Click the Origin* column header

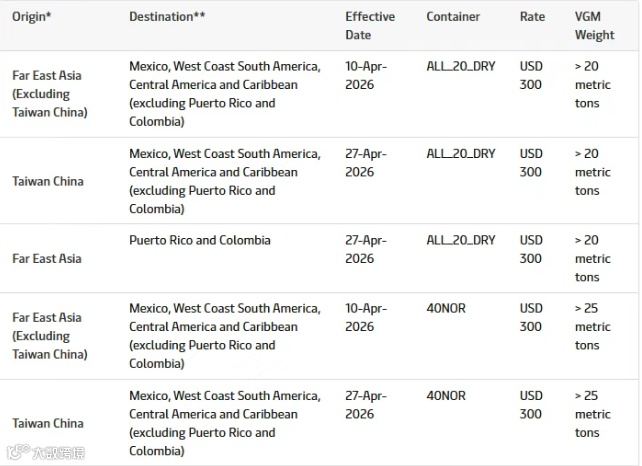32,17
